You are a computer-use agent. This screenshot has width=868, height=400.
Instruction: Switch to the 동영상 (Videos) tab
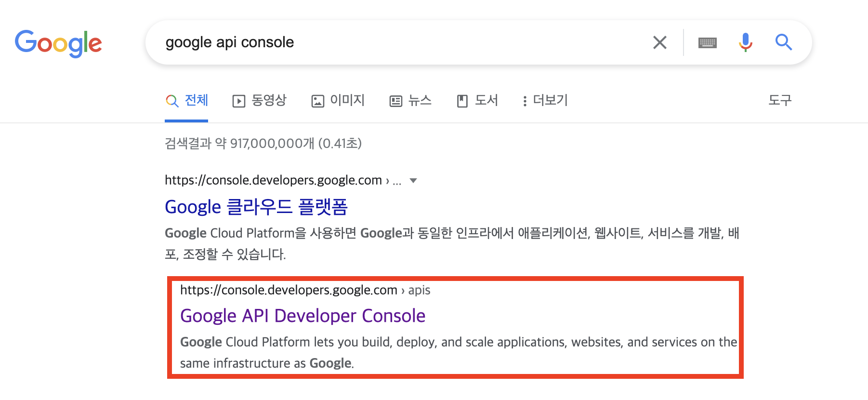pos(259,100)
